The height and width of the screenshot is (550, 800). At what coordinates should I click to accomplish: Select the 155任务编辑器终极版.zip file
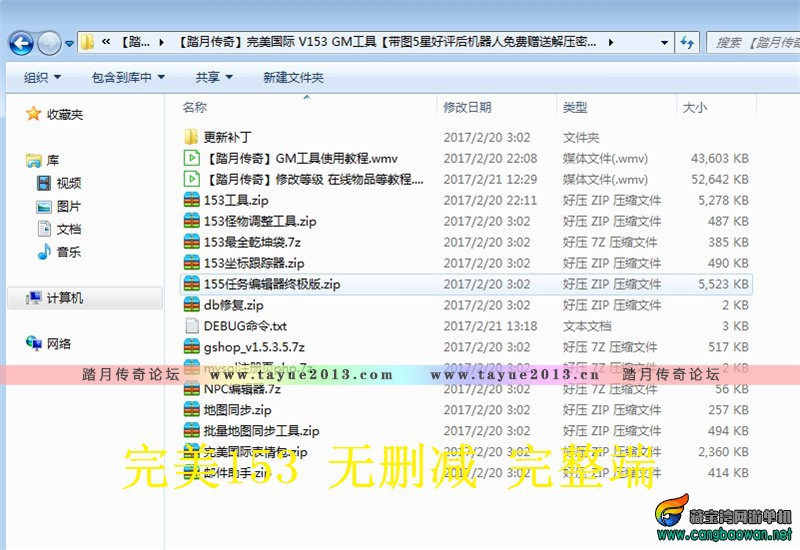click(272, 284)
